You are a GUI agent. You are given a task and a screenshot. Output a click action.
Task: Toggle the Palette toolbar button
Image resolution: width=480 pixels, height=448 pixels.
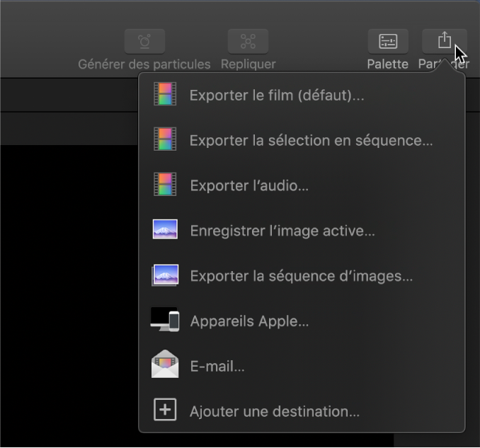[x=388, y=42]
